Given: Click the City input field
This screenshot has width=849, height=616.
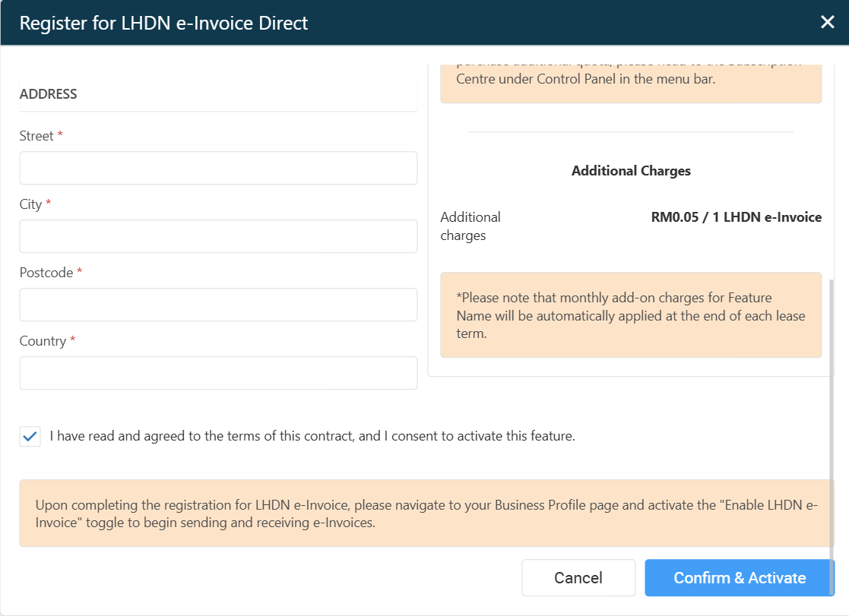Looking at the screenshot, I should 218,236.
